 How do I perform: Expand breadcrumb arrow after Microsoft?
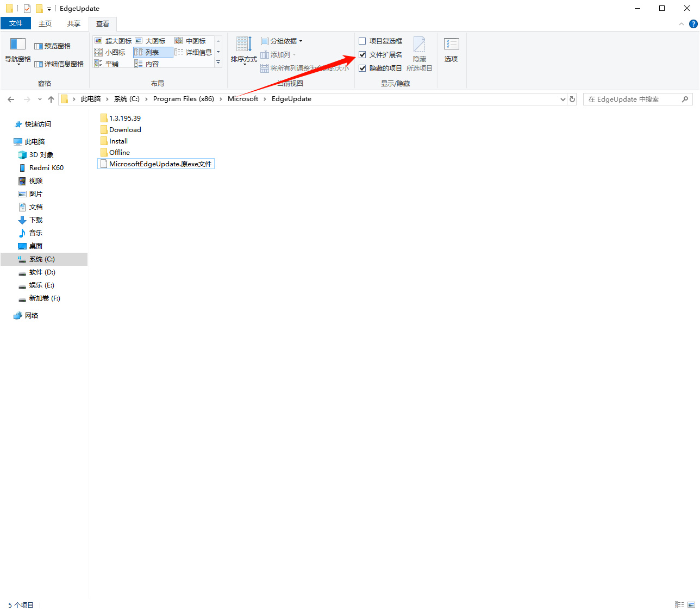click(x=265, y=99)
